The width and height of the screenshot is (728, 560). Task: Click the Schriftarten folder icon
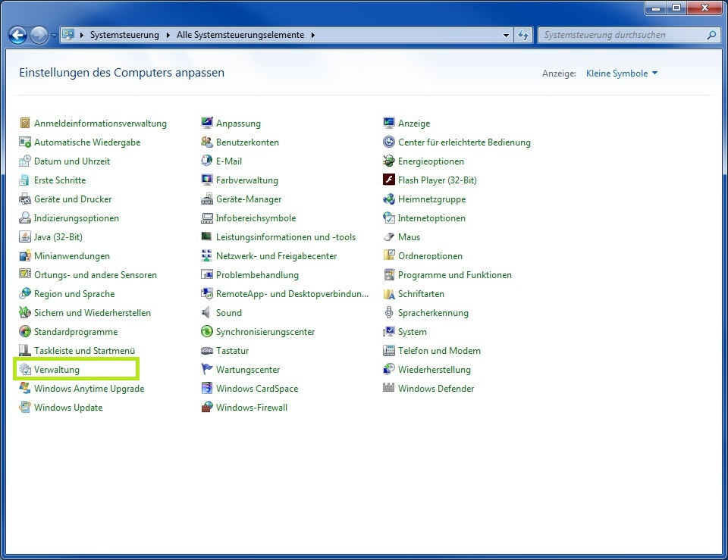388,294
